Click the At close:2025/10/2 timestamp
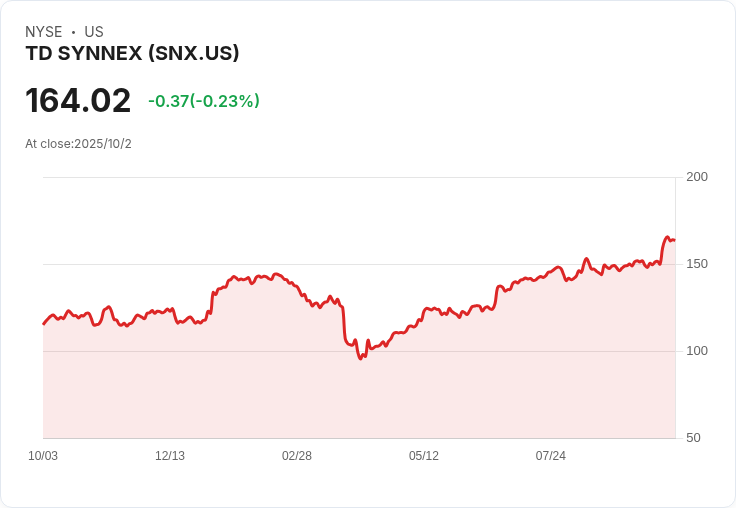This screenshot has height=508, width=736. point(78,144)
